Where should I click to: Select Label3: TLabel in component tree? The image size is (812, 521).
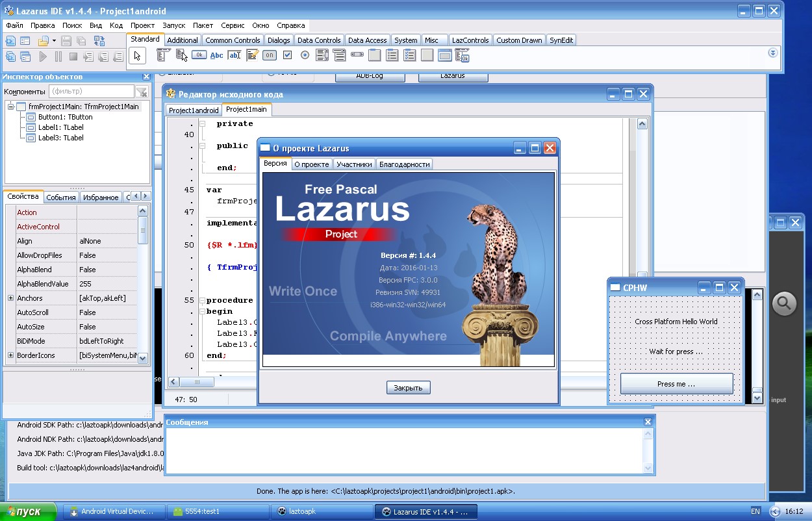point(60,138)
